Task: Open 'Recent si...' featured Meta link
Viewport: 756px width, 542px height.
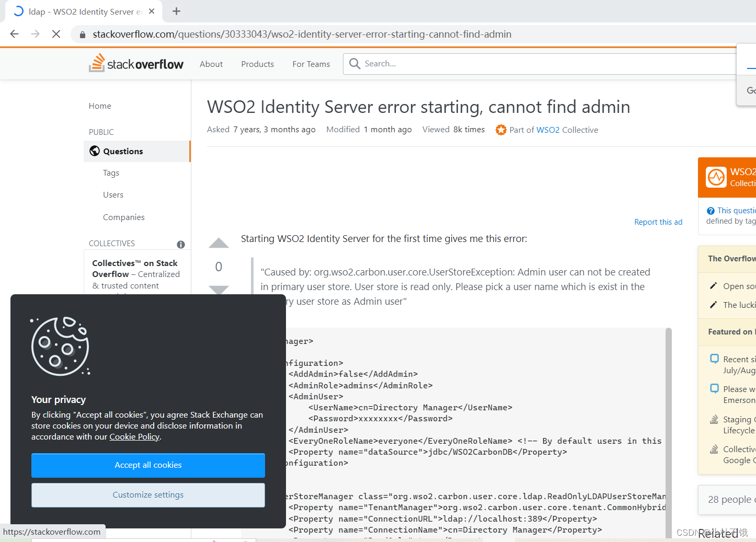Action: (739, 365)
